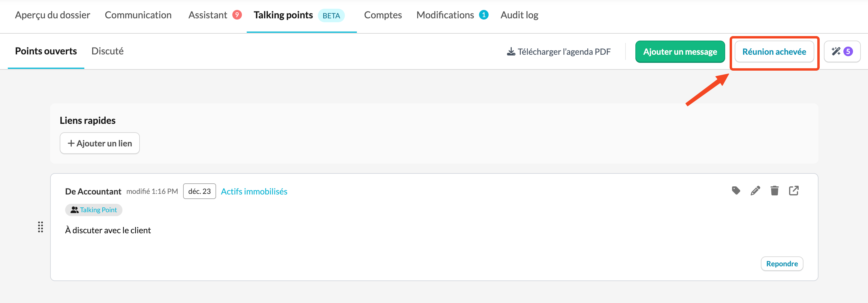Click the download icon beside Télécharger l'agenda PDF

click(x=511, y=52)
